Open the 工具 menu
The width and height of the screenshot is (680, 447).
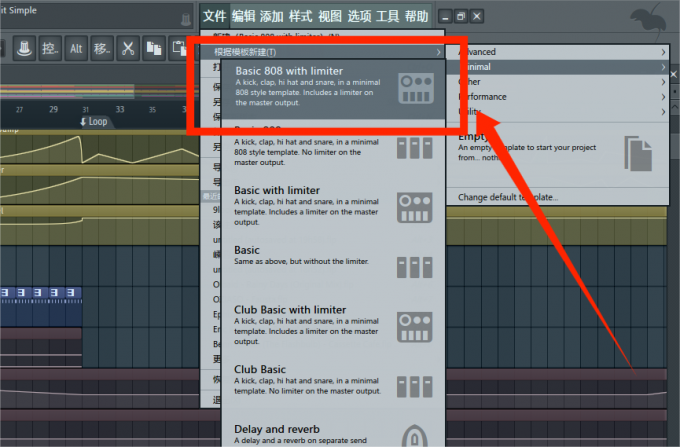(x=388, y=16)
